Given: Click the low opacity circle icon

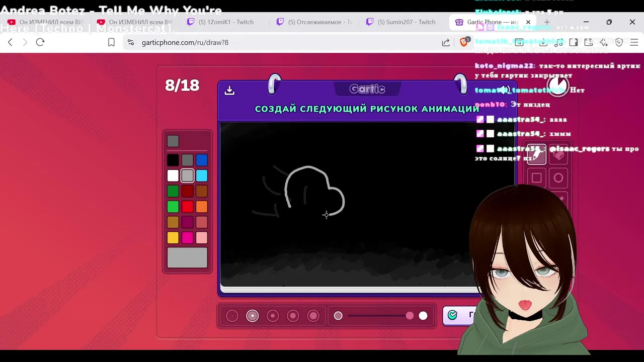Looking at the screenshot, I should (338, 316).
